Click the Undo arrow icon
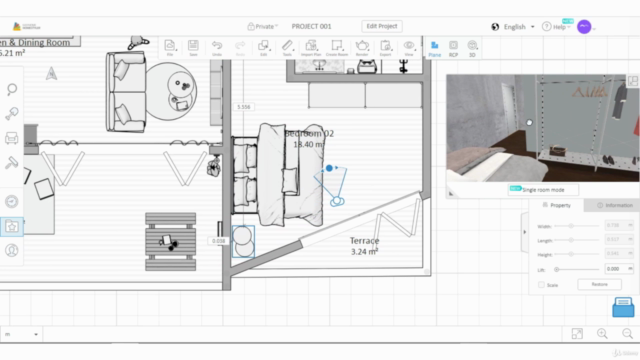 (217, 47)
